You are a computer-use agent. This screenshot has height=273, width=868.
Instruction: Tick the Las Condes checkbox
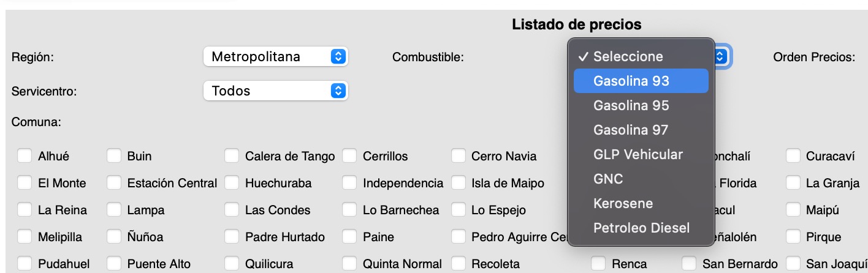(232, 210)
